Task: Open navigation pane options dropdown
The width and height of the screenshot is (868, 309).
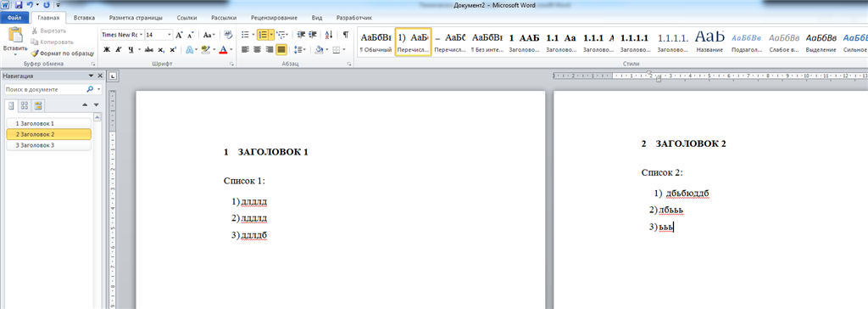Action: 91,76
